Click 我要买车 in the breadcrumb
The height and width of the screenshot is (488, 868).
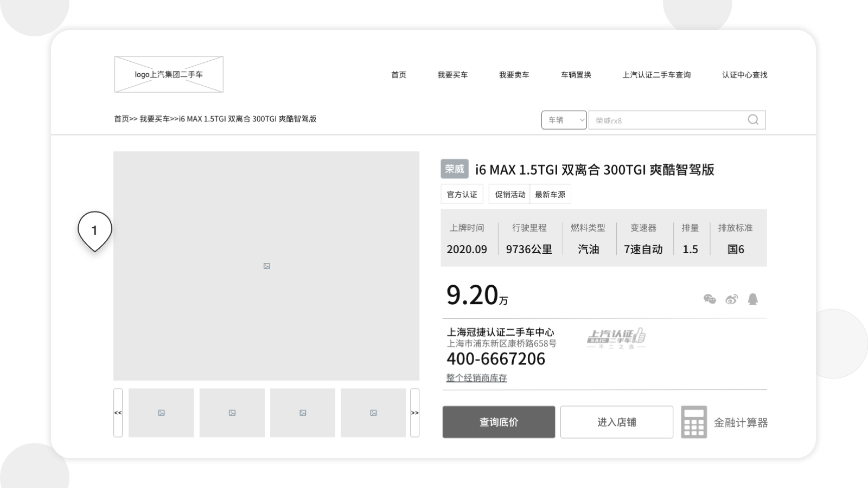point(155,119)
